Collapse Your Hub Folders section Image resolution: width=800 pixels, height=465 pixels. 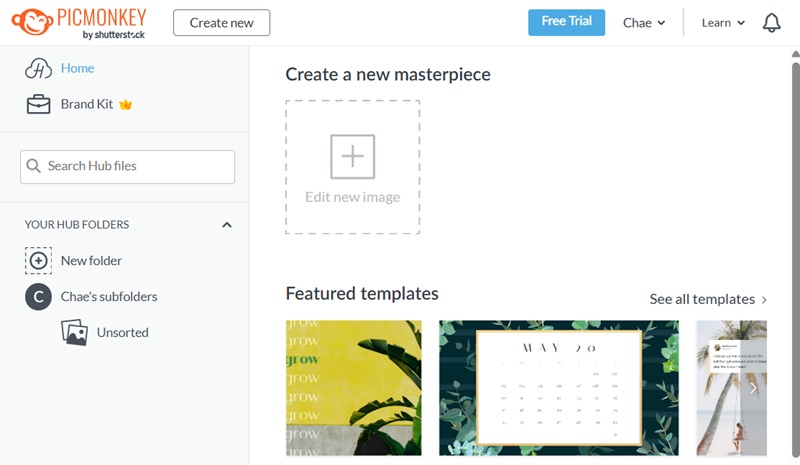[227, 225]
